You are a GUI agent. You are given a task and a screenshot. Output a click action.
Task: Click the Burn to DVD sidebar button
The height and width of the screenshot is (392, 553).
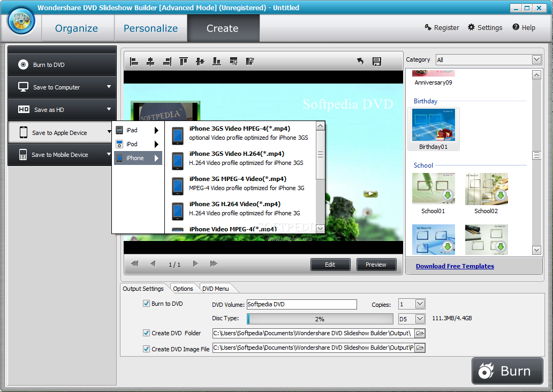pos(62,65)
